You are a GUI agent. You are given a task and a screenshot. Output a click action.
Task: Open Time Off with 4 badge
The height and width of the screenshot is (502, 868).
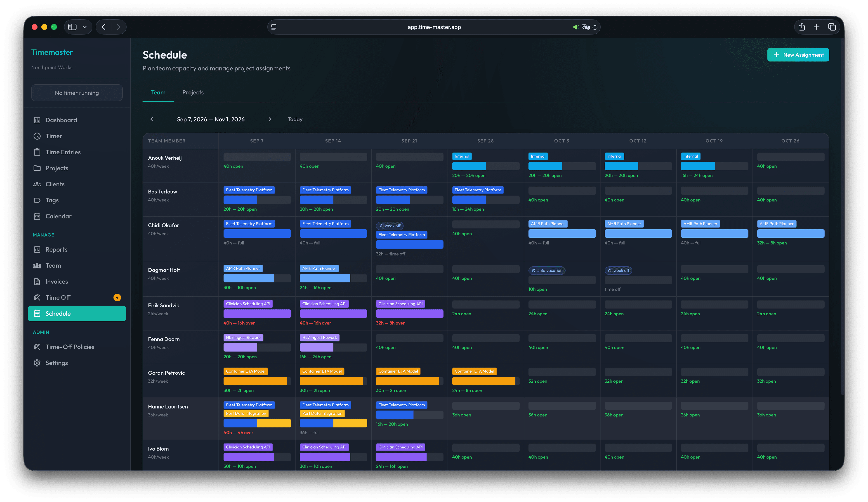76,298
